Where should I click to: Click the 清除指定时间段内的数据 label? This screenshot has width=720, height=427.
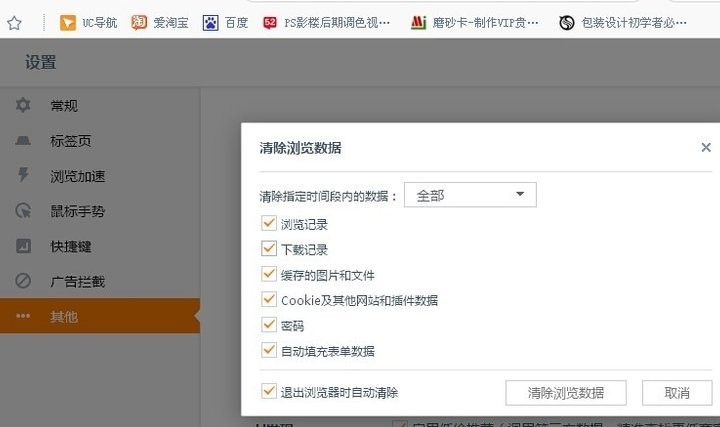328,197
